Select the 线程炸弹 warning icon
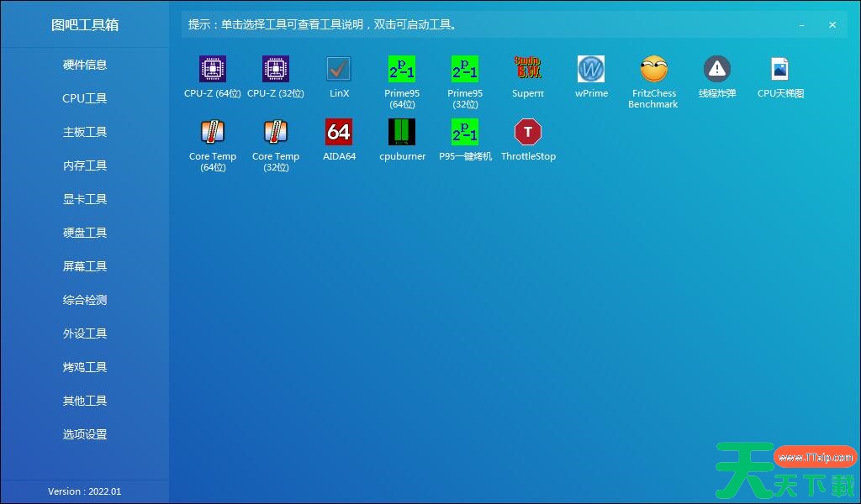This screenshot has height=504, width=861. pyautogui.click(x=717, y=69)
